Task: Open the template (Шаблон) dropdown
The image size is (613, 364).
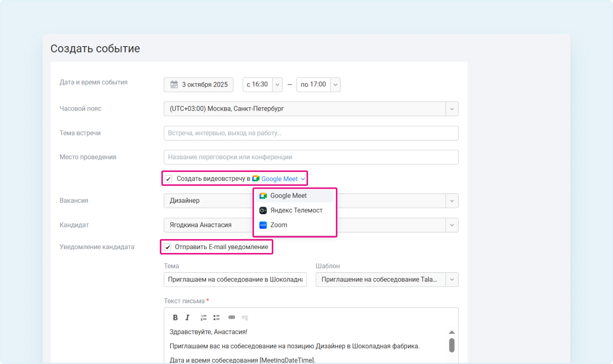Action: pyautogui.click(x=452, y=280)
